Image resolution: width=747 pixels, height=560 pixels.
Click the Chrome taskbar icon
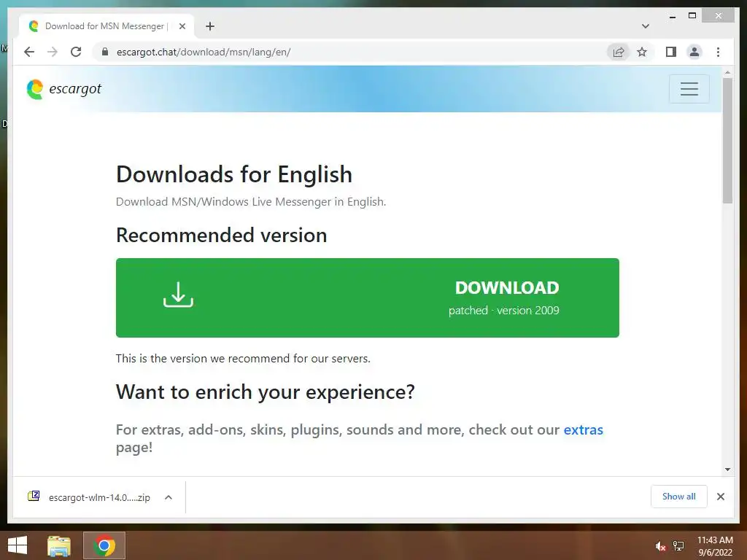click(104, 545)
